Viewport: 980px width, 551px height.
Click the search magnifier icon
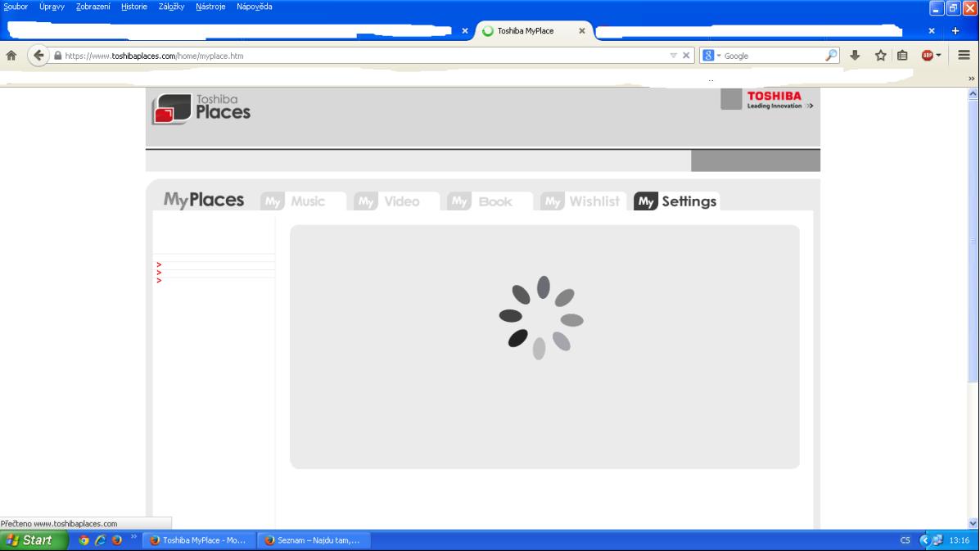pyautogui.click(x=831, y=56)
